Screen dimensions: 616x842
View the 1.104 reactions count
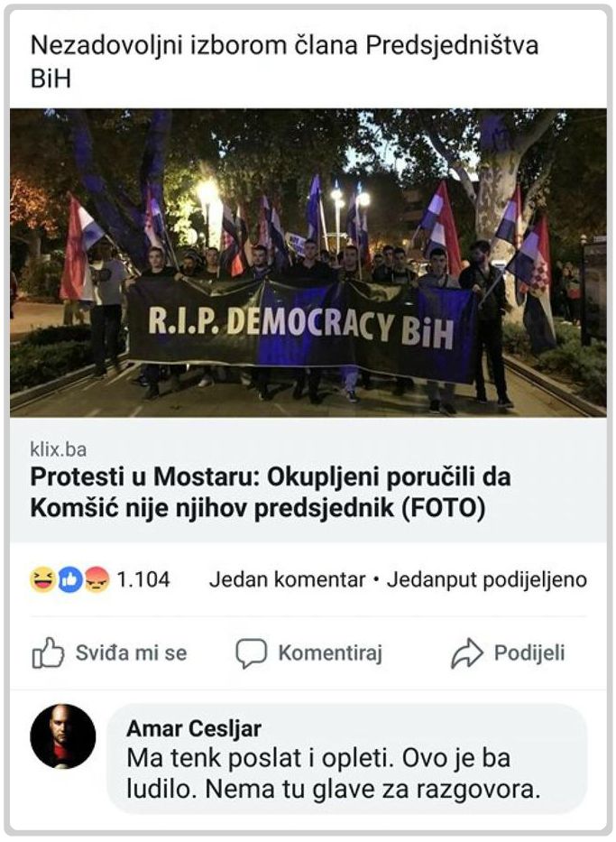(x=143, y=579)
